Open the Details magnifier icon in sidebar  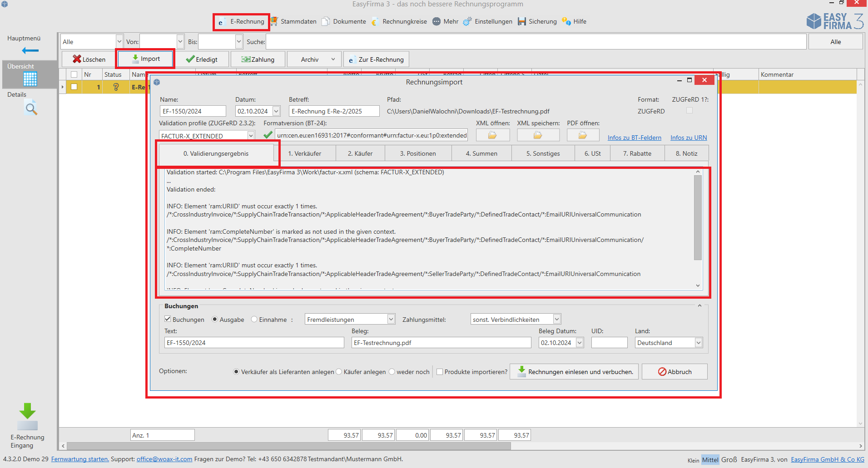(x=31, y=109)
